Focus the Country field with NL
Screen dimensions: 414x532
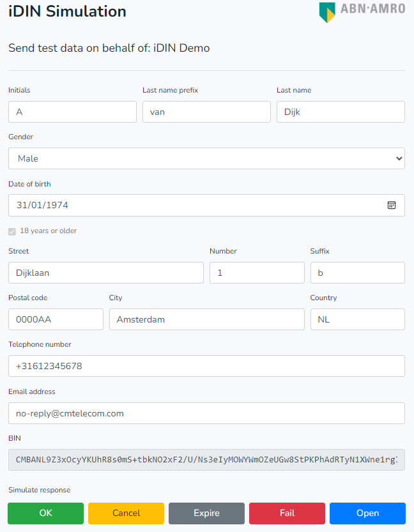[358, 319]
